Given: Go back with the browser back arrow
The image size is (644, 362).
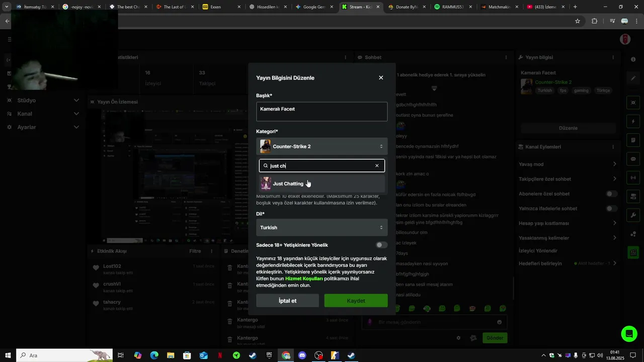Looking at the screenshot, I should [7, 21].
